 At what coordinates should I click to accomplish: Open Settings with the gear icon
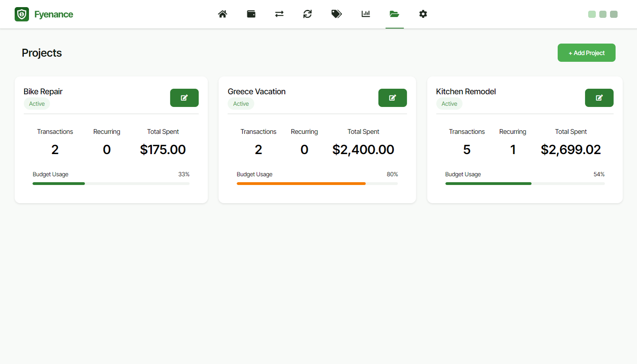pos(423,14)
